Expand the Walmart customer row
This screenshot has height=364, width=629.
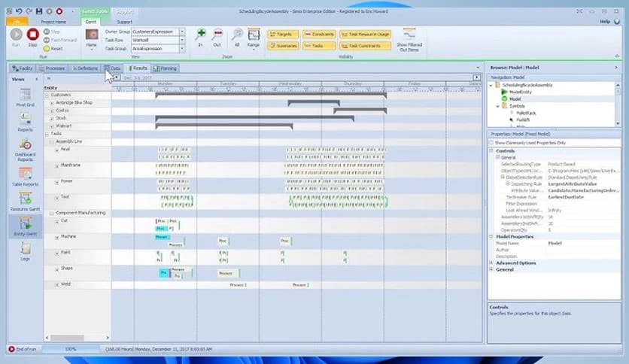[52, 126]
